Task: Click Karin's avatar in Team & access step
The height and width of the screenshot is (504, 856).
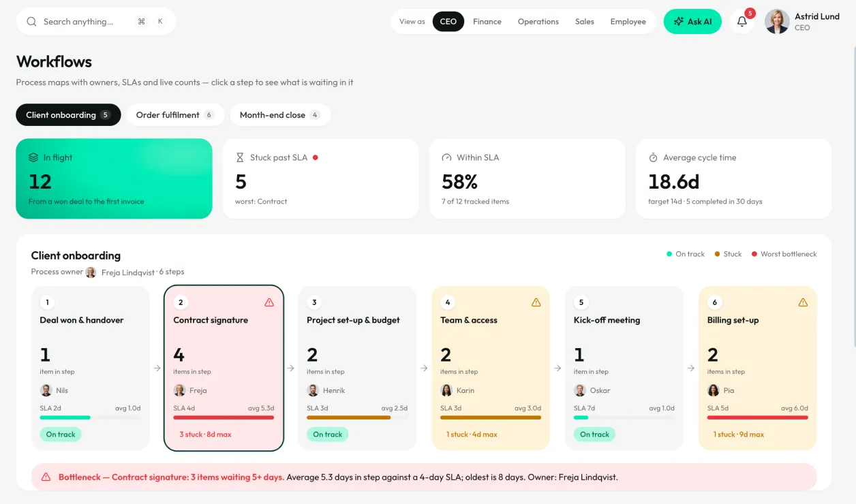Action: click(x=447, y=390)
